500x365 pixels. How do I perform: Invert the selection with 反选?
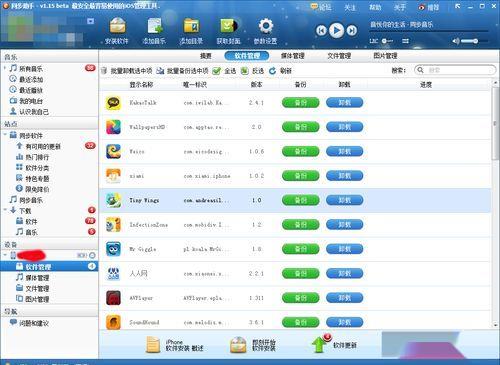point(252,71)
